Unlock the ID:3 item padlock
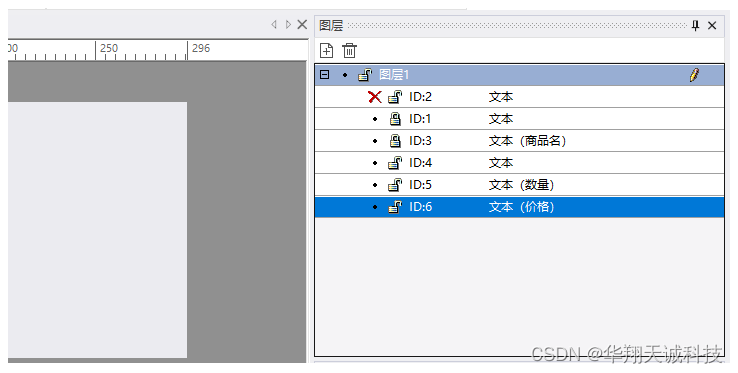Image resolution: width=738 pixels, height=373 pixels. point(395,141)
